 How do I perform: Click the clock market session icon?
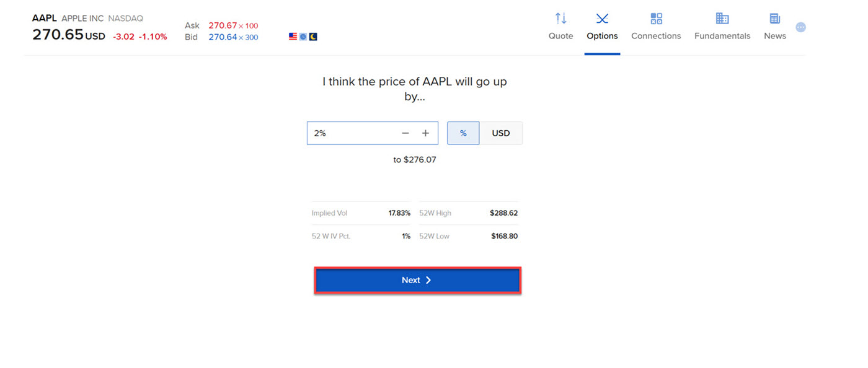pyautogui.click(x=303, y=37)
